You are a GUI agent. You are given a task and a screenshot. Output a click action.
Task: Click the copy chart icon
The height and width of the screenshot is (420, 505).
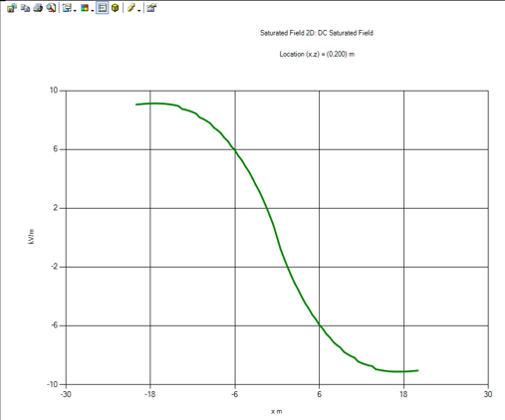coord(25,8)
